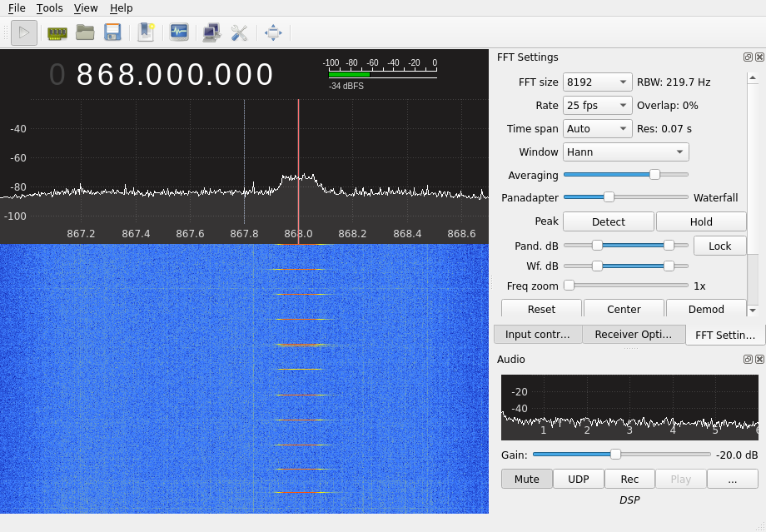The width and height of the screenshot is (766, 532).
Task: Toggle full screen arrows icon
Action: [x=273, y=32]
